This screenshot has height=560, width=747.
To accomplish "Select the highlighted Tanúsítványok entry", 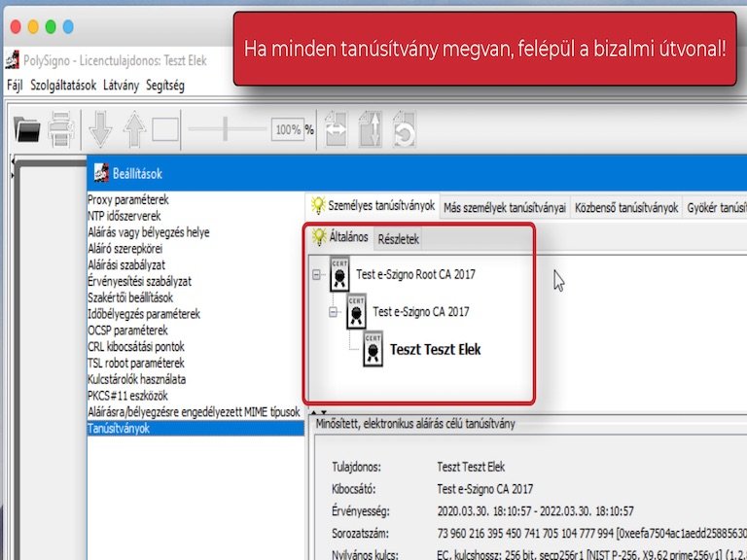I will point(196,429).
